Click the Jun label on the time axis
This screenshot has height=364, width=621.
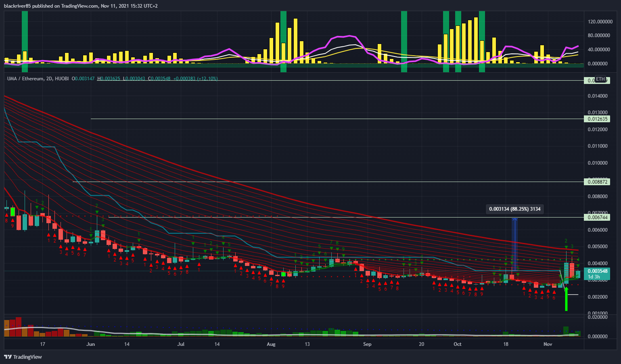91,344
